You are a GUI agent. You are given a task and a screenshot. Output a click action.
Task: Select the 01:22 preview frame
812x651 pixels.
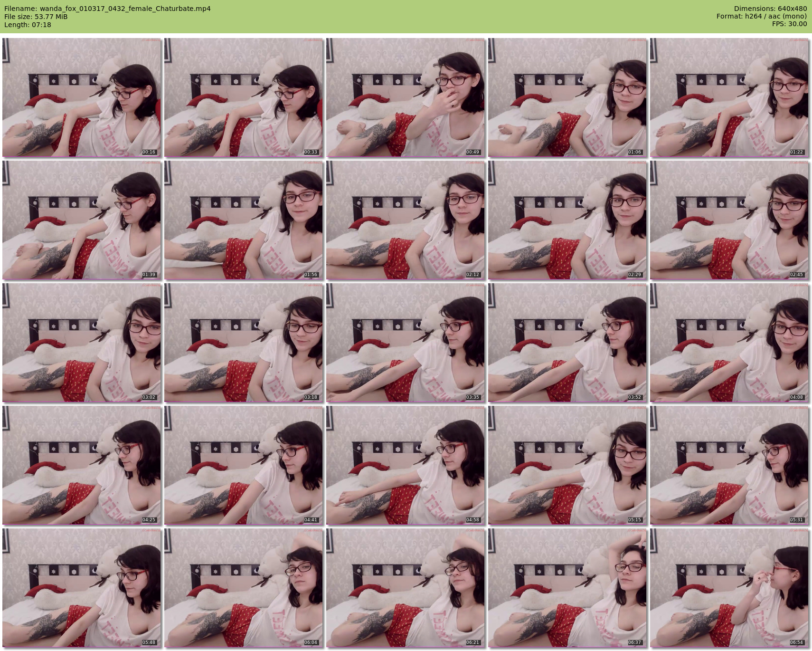[729, 97]
